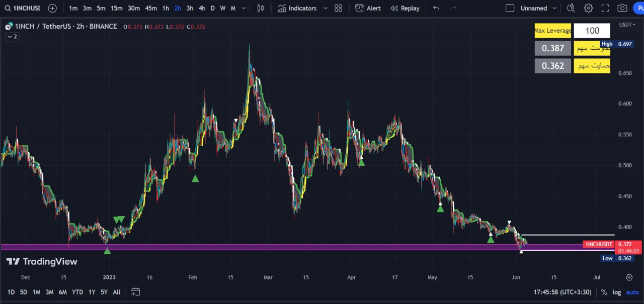The image size is (644, 304).
Task: Expand the Indicators favorites dropdown arrow
Action: (x=325, y=8)
